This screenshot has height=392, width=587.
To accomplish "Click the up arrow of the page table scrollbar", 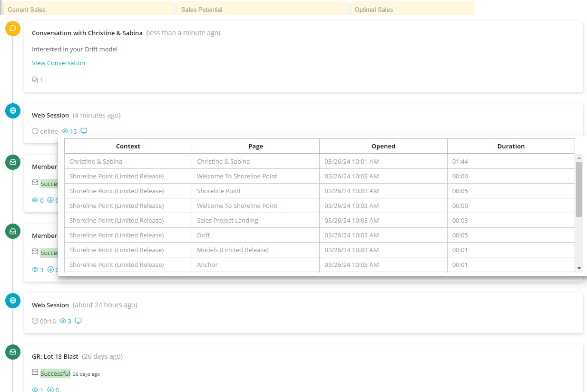I will point(579,157).
